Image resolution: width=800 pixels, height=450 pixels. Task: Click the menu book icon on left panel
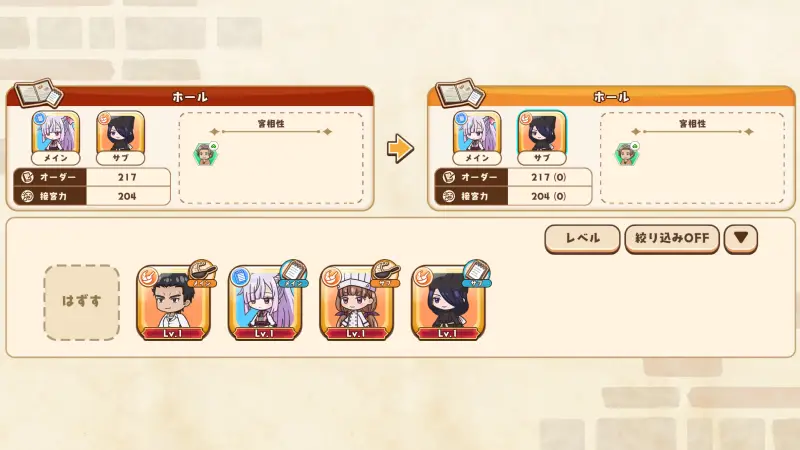(39, 93)
